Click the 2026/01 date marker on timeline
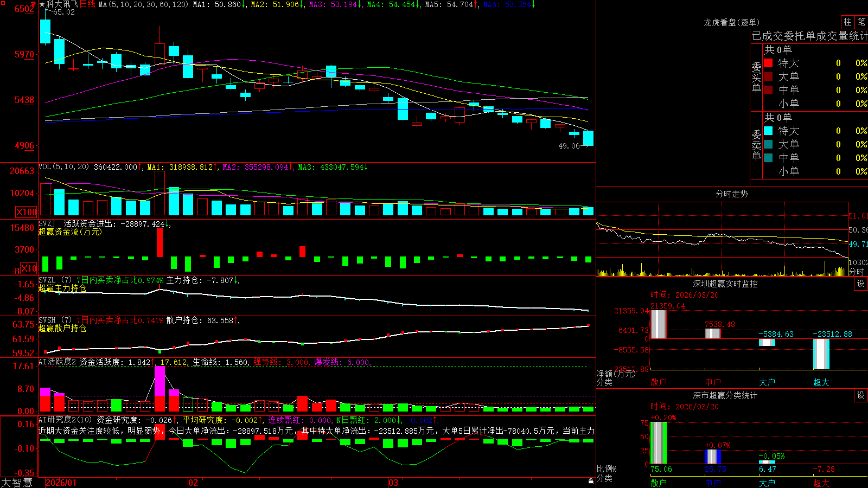The image size is (868, 488). [61, 483]
